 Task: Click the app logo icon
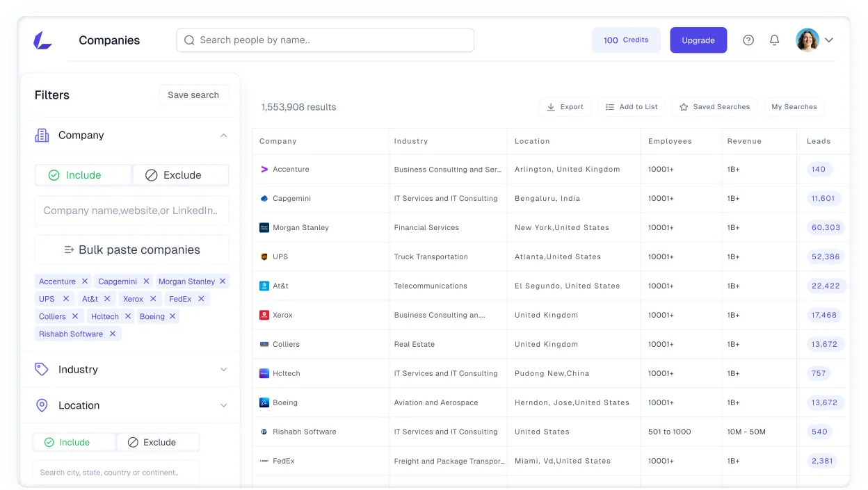click(42, 40)
